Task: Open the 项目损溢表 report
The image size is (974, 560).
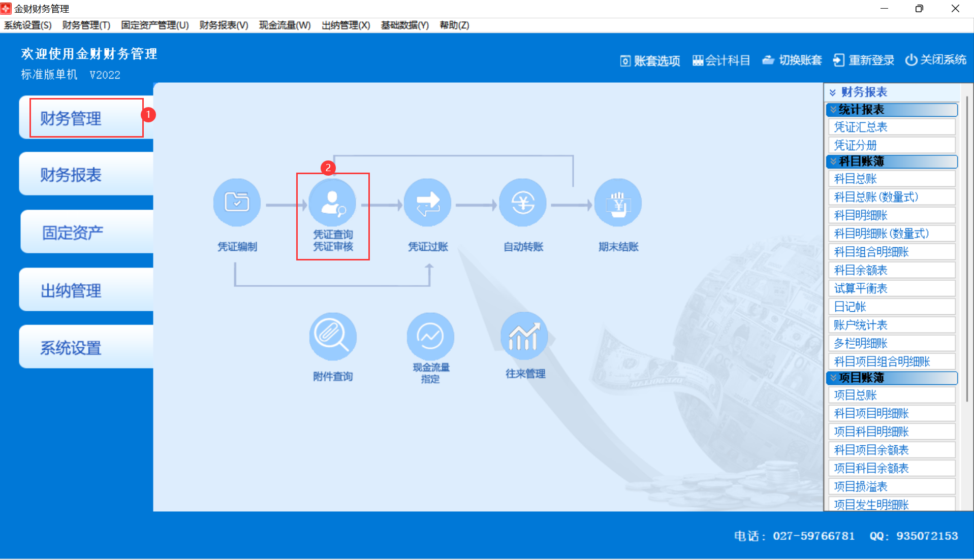Action: (x=892, y=486)
